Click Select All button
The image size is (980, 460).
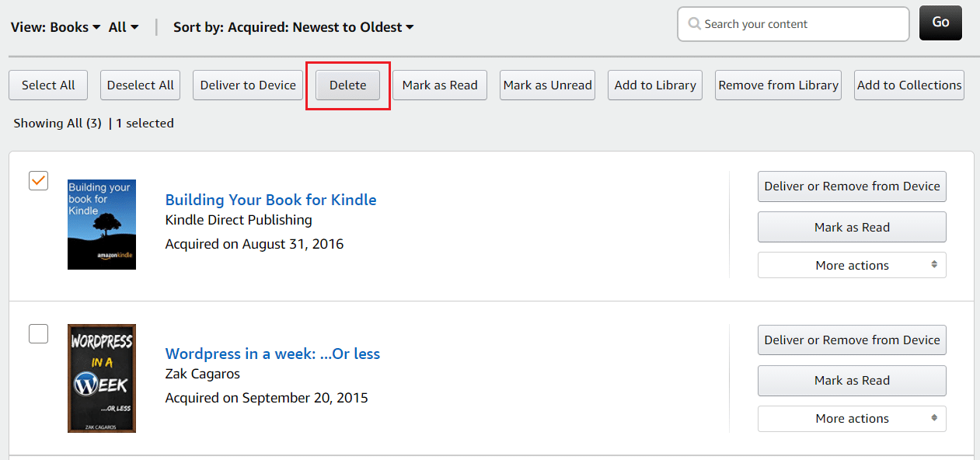[48, 85]
